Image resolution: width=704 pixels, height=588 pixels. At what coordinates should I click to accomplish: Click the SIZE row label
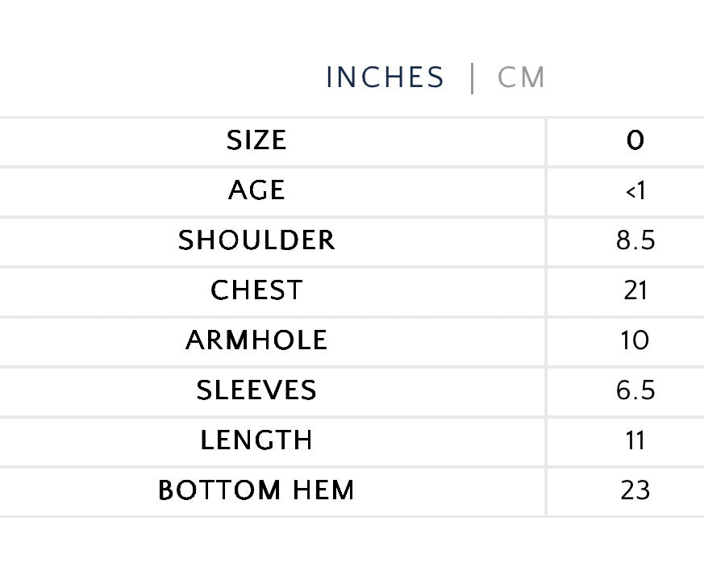[256, 140]
